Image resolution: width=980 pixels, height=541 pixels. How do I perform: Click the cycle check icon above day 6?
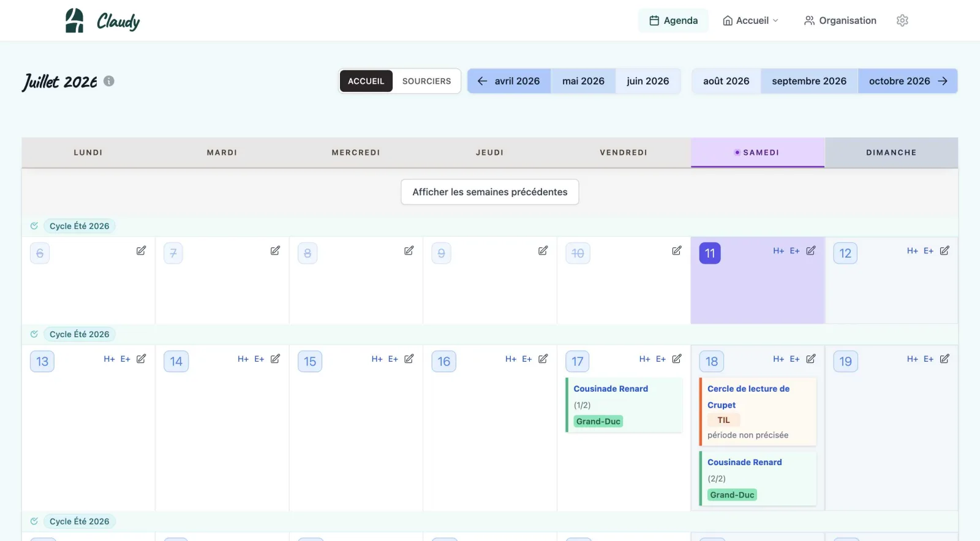tap(34, 226)
